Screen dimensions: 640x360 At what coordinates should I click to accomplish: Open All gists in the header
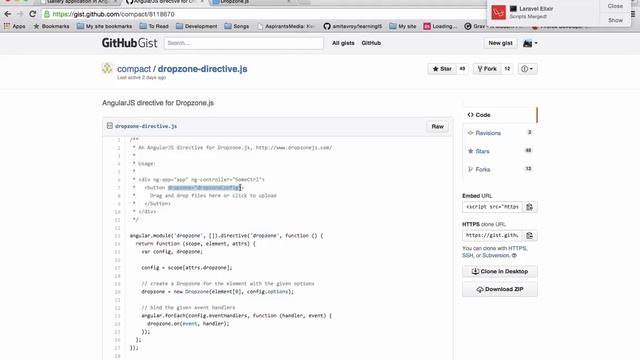point(343,43)
